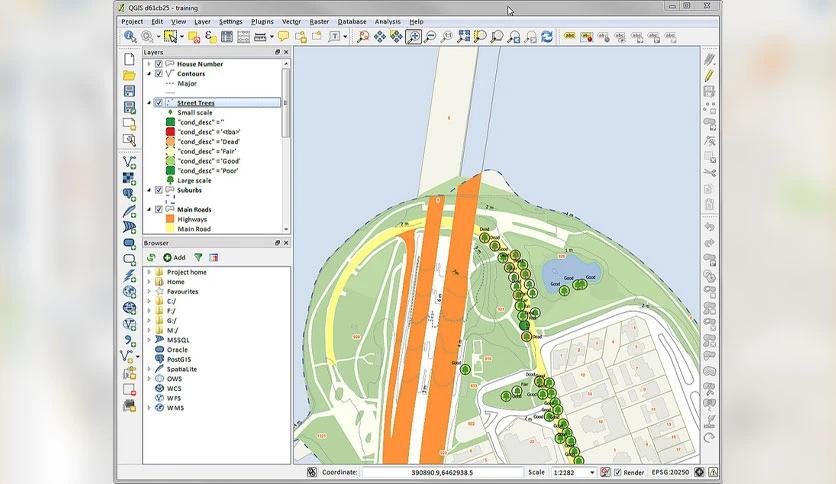Activate the Zoom Out magnifier tool
The height and width of the screenshot is (484, 836).
pos(430,36)
